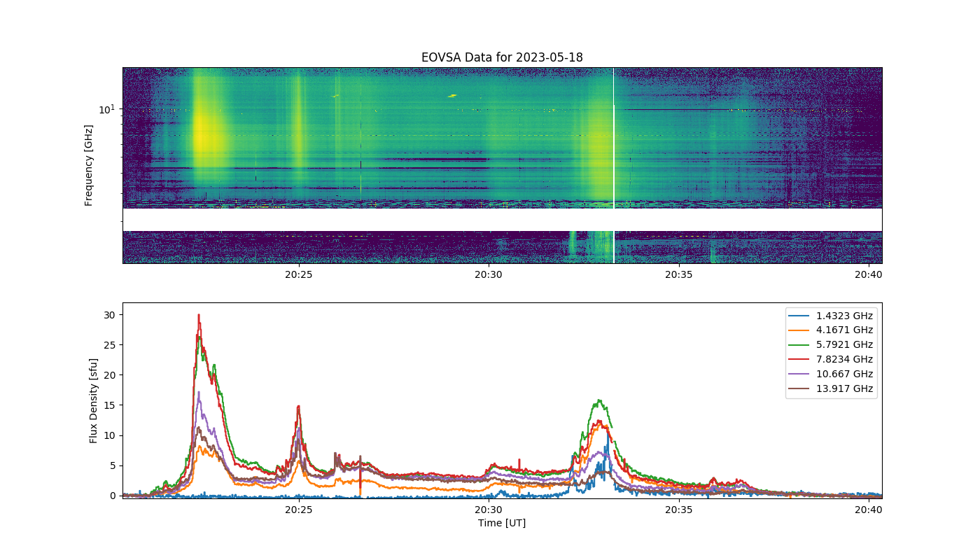Click the blue line swatch in legend
The width and height of the screenshot is (980, 560).
tap(801, 316)
